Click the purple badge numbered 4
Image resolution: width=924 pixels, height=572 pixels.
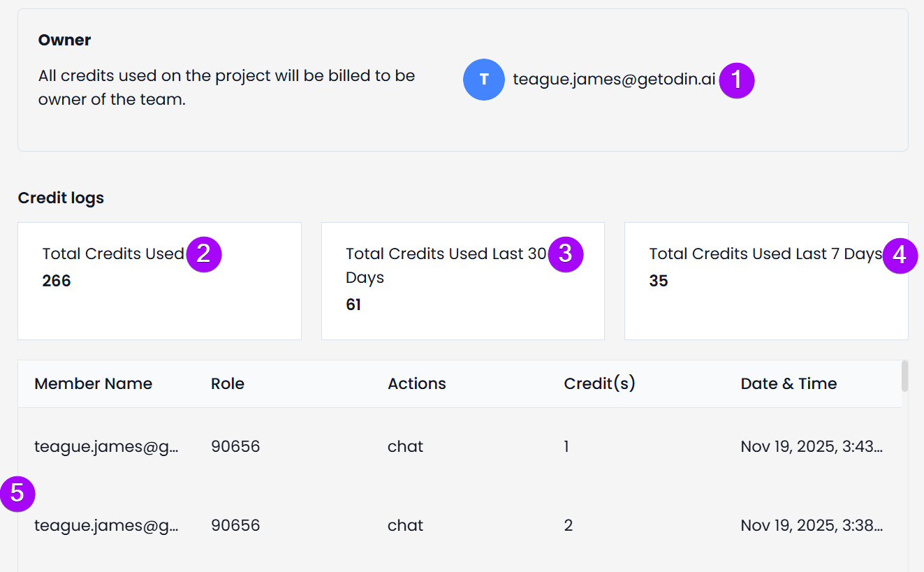tap(900, 256)
